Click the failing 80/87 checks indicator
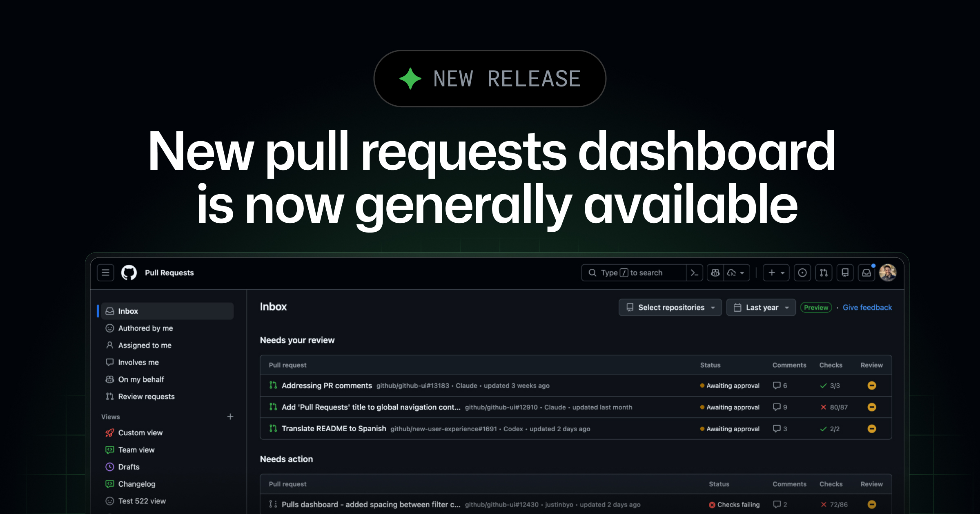980x514 pixels. (834, 407)
